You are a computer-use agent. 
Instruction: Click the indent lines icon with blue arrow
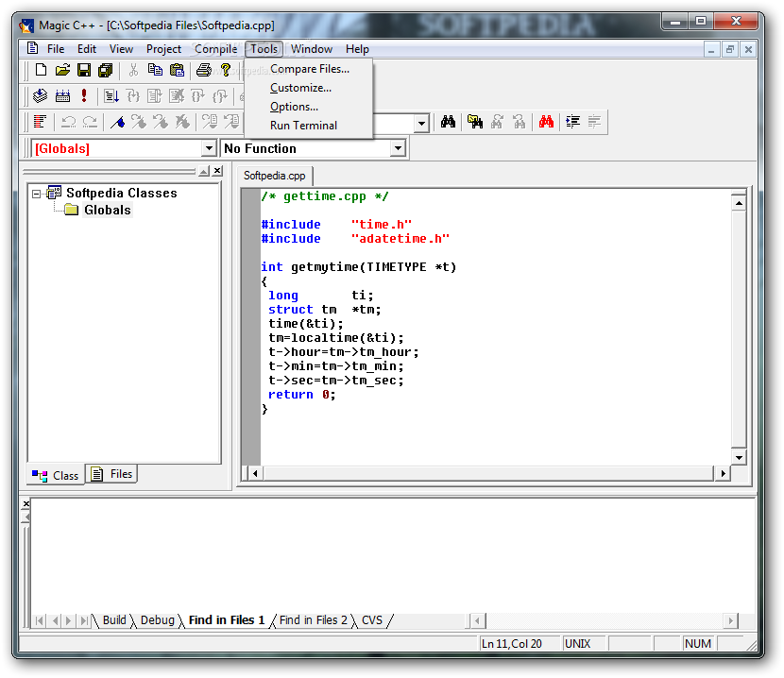pos(572,122)
